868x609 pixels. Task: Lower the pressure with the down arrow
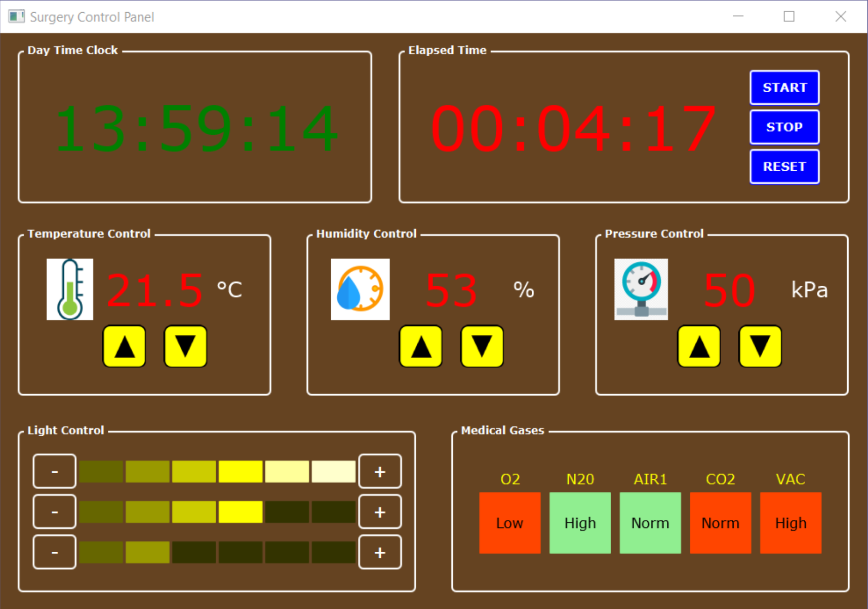click(759, 347)
